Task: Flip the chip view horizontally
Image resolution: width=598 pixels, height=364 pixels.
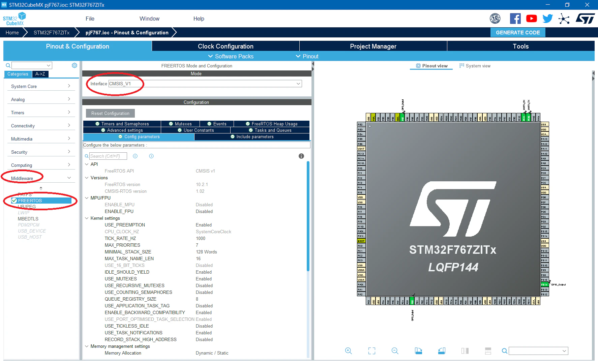Action: pos(465,351)
